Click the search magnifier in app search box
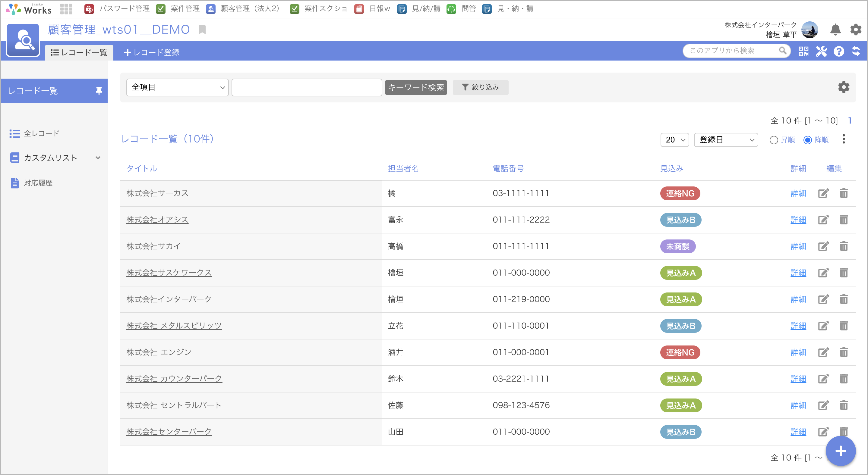The width and height of the screenshot is (868, 475). (782, 51)
